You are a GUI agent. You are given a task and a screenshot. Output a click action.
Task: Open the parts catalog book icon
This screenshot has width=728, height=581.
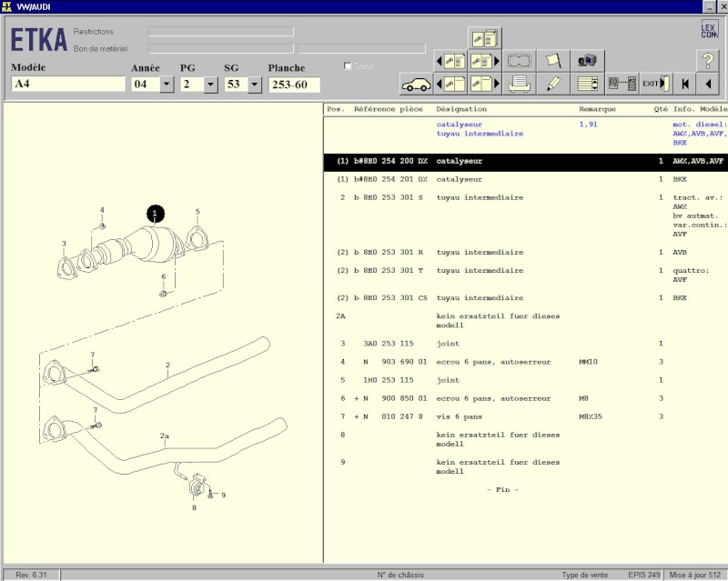(485, 38)
